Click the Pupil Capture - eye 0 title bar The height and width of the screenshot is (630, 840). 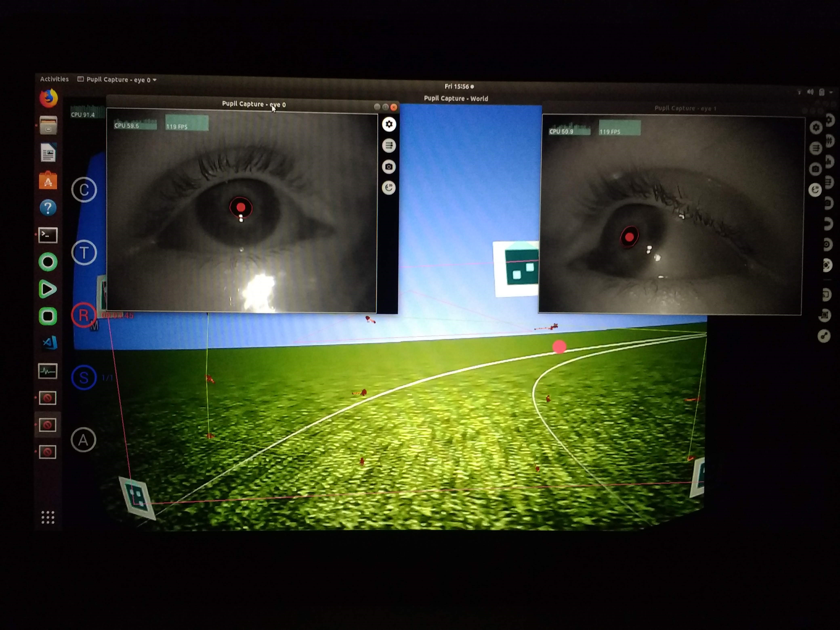[x=254, y=104]
